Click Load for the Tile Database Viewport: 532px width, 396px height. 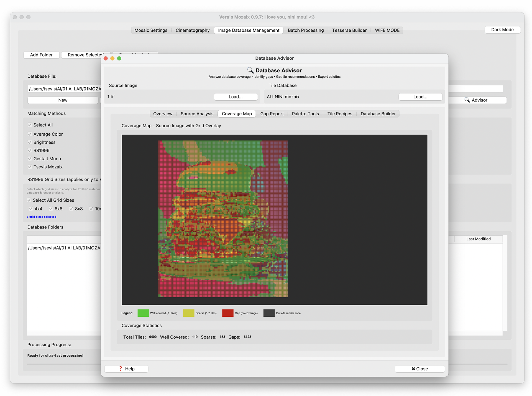point(420,97)
